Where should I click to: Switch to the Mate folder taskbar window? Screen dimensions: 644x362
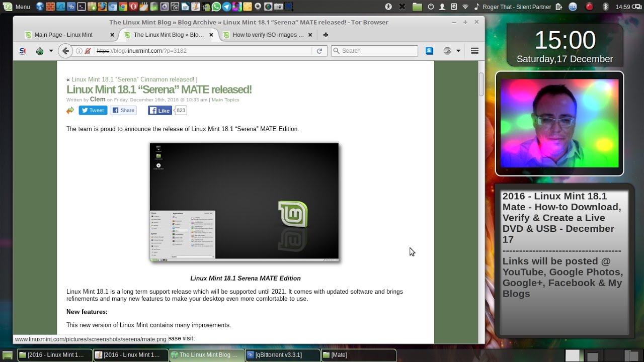[x=359, y=355]
